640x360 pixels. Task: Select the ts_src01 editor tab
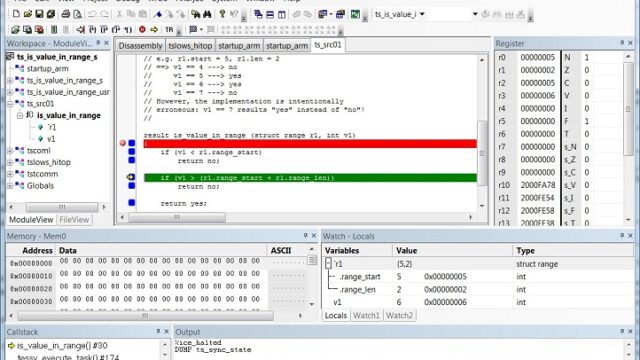pos(328,45)
